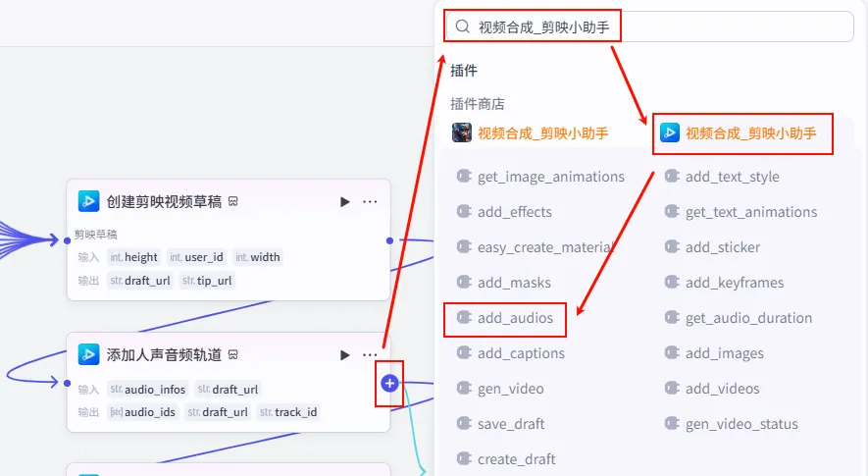Image resolution: width=868 pixels, height=476 pixels.
Task: Click the plug icon beside add_keyframes
Action: 672,282
